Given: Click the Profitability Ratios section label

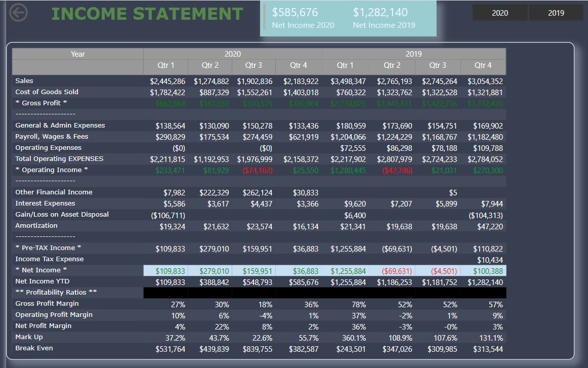Looking at the screenshot, I should click(56, 292).
